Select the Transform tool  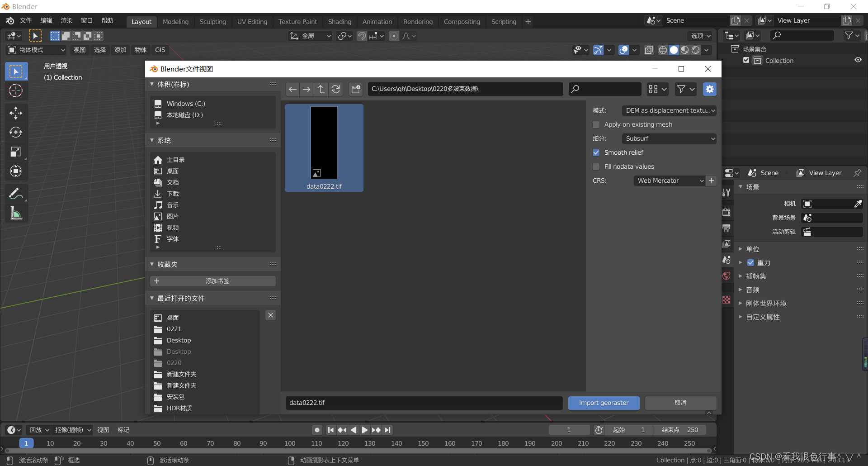click(x=16, y=171)
